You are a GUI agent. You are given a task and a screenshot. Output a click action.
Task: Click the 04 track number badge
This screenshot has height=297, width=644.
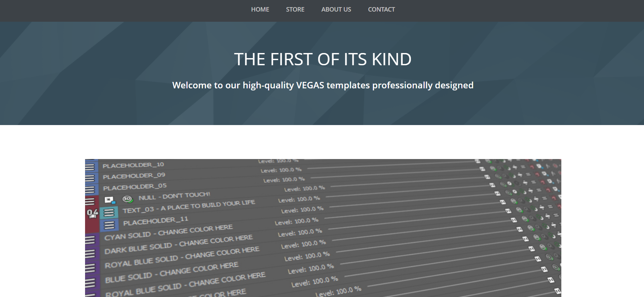[x=92, y=213]
